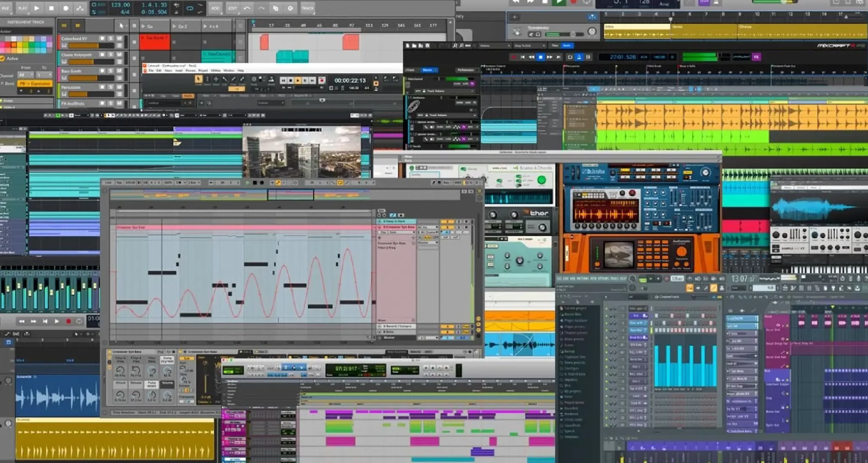This screenshot has height=463, width=868.
Task: Arm global record in Bitwig transport
Action: (x=66, y=8)
